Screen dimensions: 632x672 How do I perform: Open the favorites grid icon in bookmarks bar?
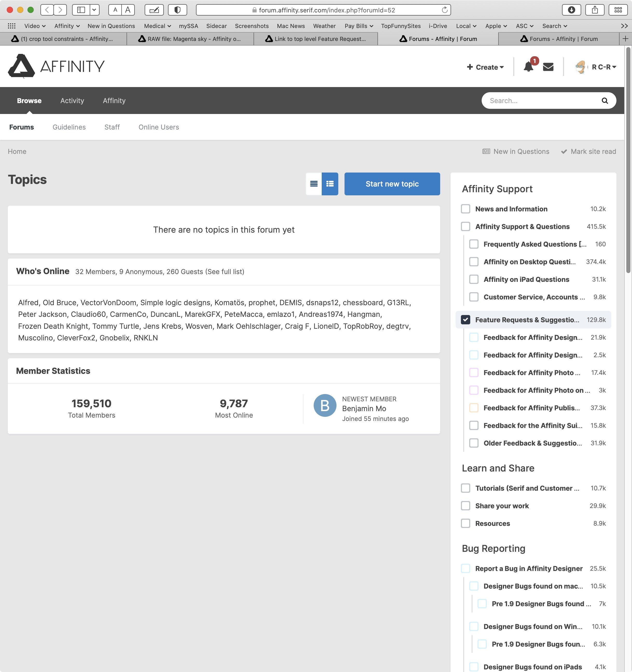(x=11, y=26)
